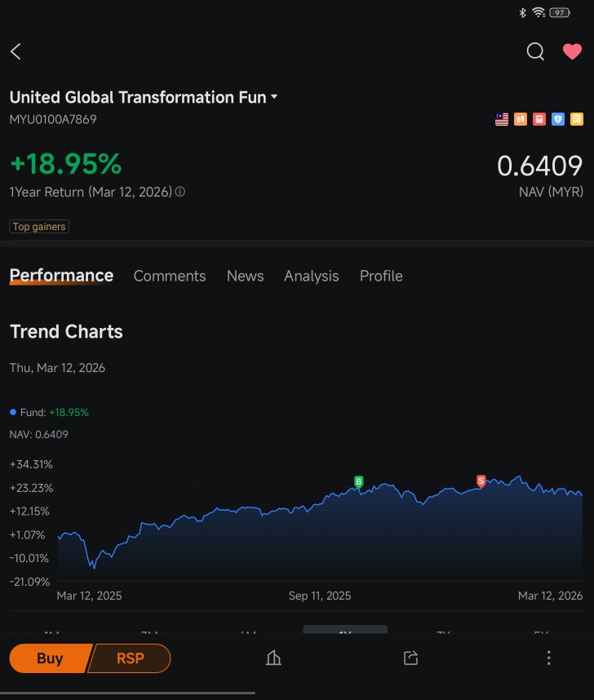Select the Performance tab
The width and height of the screenshot is (594, 700).
click(x=61, y=276)
